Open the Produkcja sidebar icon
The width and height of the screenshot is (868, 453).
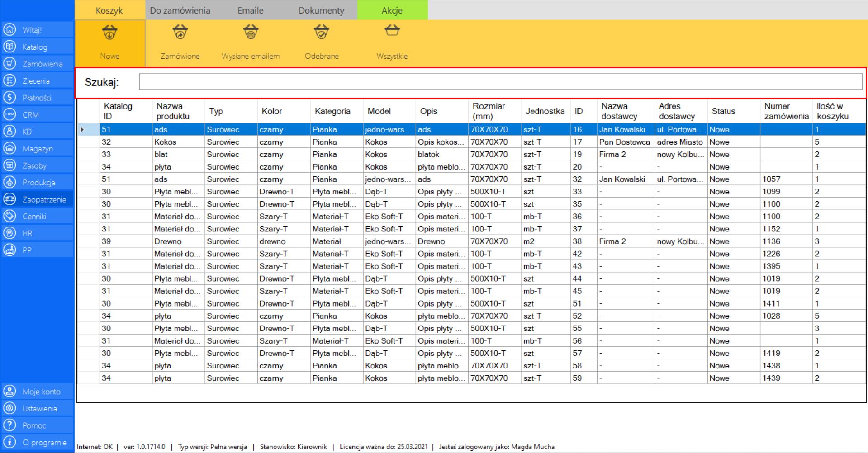click(x=9, y=182)
